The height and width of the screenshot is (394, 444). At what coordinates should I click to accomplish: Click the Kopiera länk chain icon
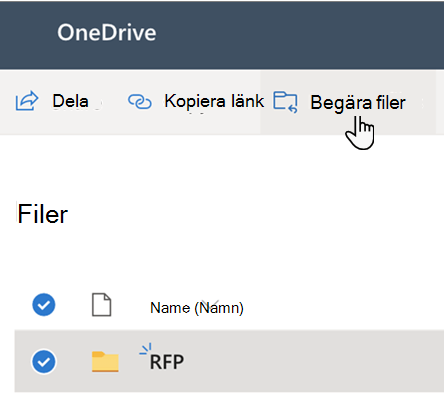coord(140,101)
